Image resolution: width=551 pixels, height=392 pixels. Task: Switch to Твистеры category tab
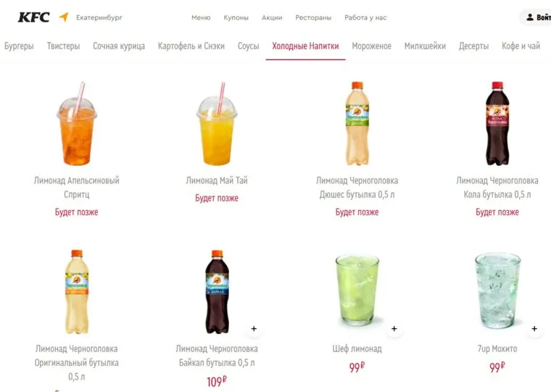63,46
